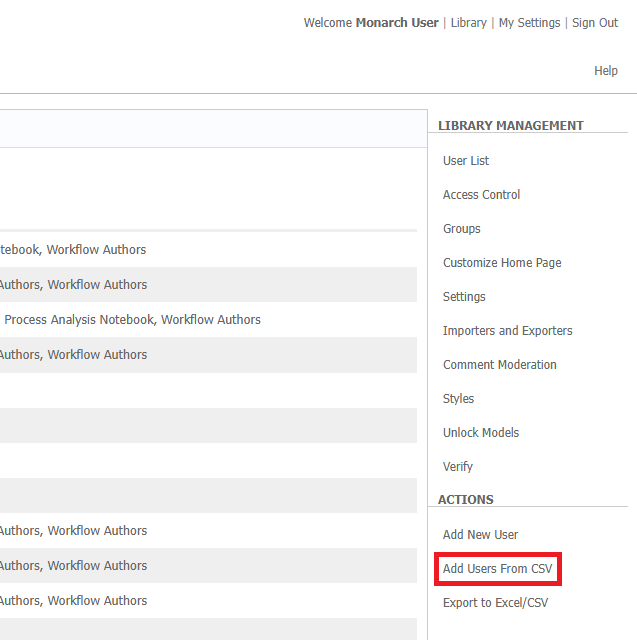Sign out of the account

(594, 23)
